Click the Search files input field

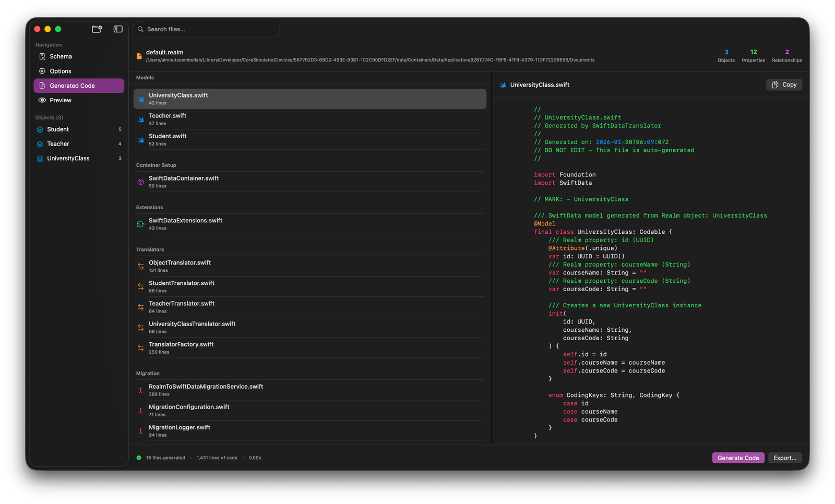click(x=206, y=29)
